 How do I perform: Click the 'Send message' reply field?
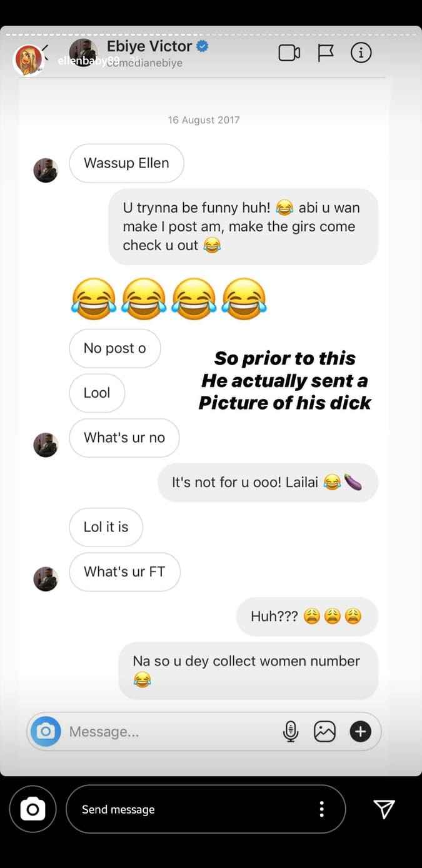pos(206,809)
